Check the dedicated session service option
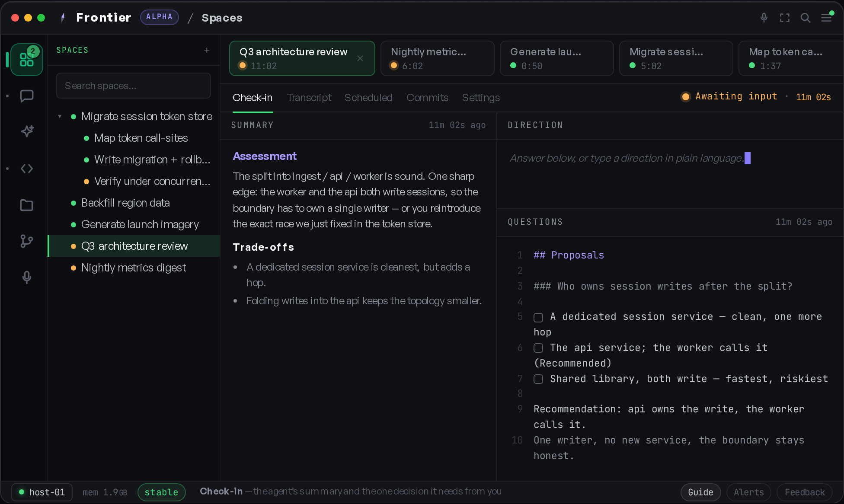 click(538, 318)
